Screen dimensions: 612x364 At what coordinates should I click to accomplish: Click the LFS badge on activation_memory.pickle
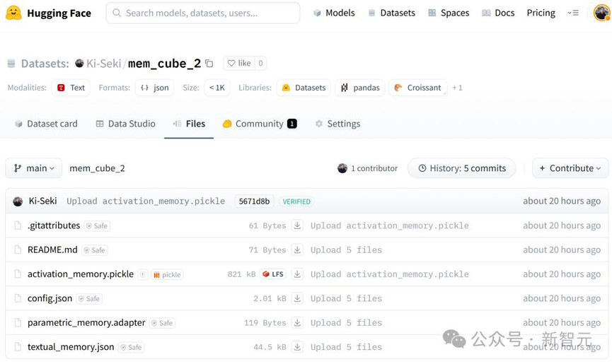[x=273, y=274]
